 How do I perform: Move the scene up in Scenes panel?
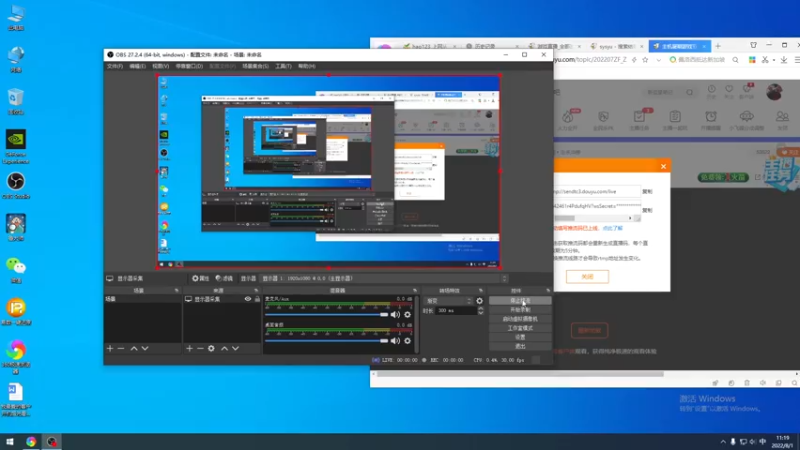click(134, 348)
